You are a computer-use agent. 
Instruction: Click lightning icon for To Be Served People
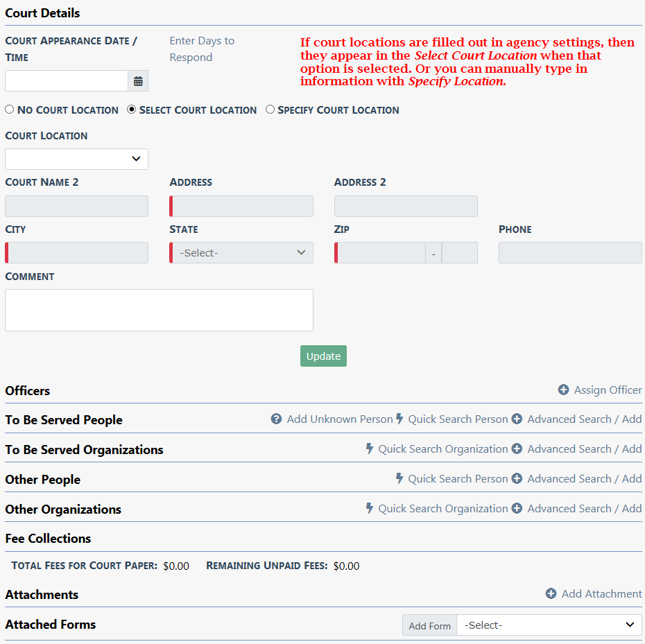[399, 419]
